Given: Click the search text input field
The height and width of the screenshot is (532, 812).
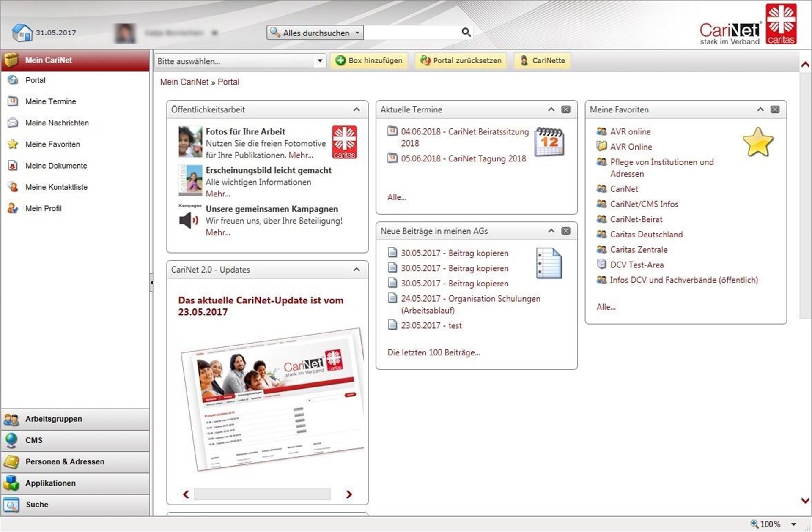Looking at the screenshot, I should pyautogui.click(x=411, y=33).
